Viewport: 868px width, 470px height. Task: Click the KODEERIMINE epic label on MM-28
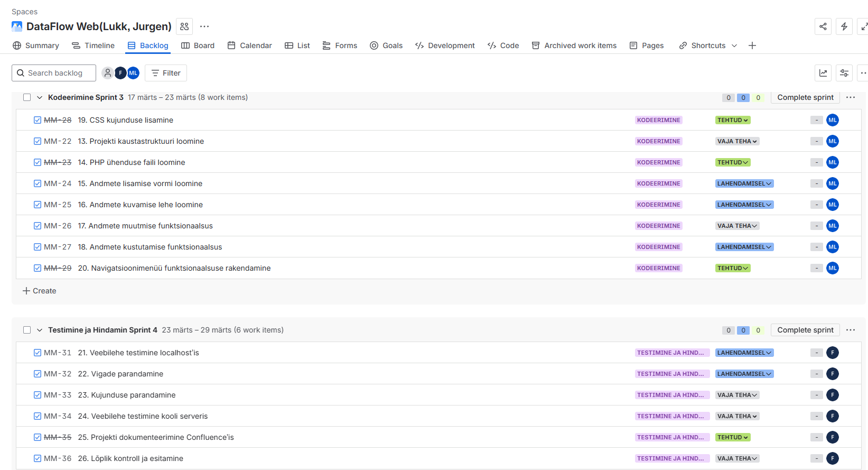tap(658, 120)
